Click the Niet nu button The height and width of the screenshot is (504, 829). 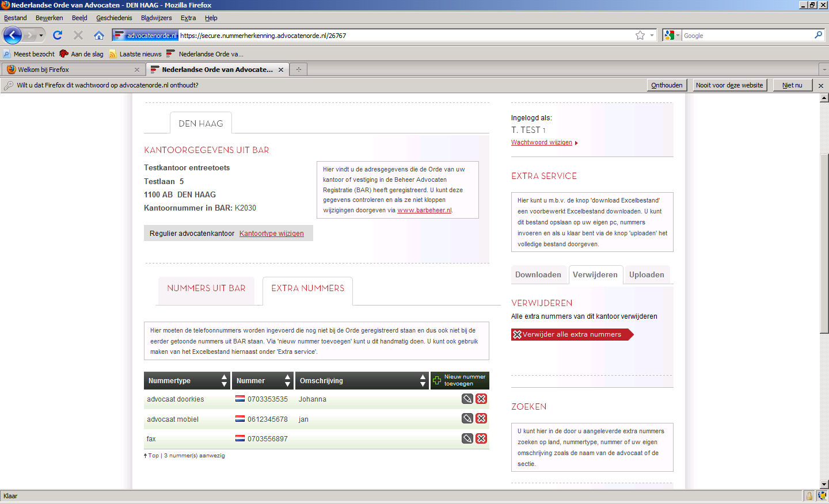coord(792,85)
